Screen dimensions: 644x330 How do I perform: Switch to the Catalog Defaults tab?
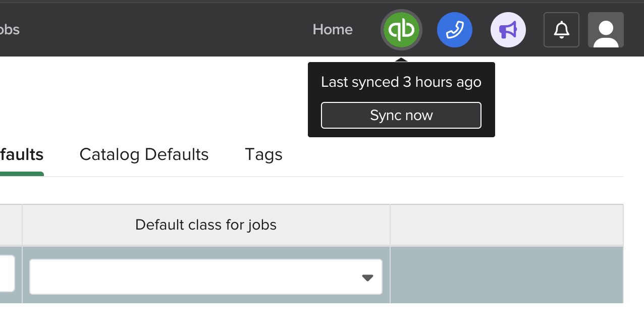pyautogui.click(x=144, y=154)
